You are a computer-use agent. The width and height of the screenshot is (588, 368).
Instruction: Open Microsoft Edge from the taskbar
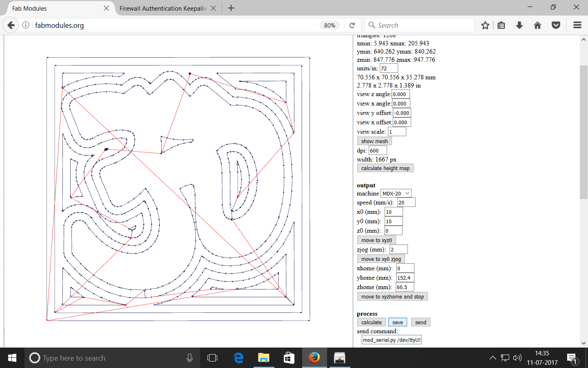pyautogui.click(x=238, y=358)
